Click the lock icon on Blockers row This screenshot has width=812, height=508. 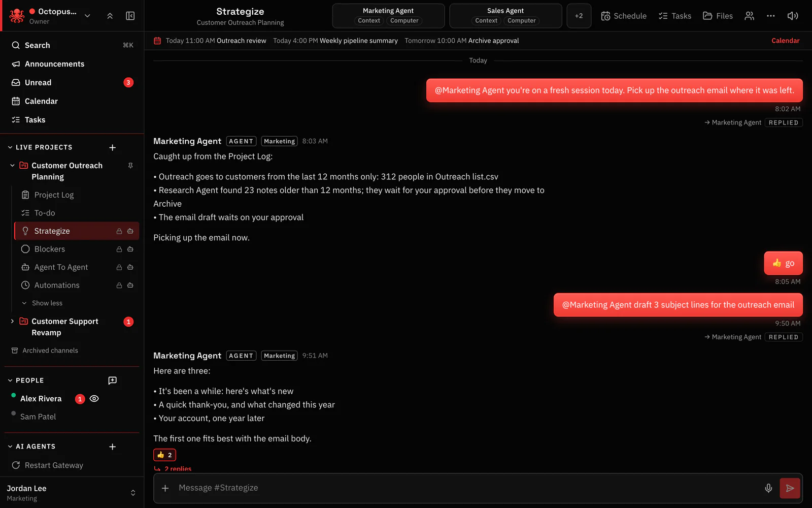(119, 249)
